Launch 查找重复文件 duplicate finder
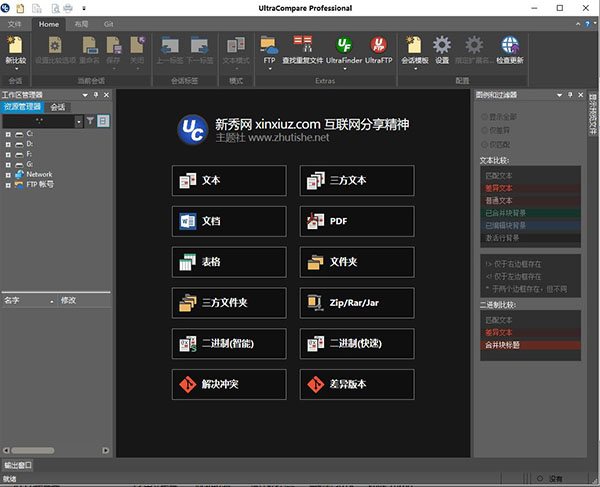The height and width of the screenshot is (487, 600). tap(302, 50)
